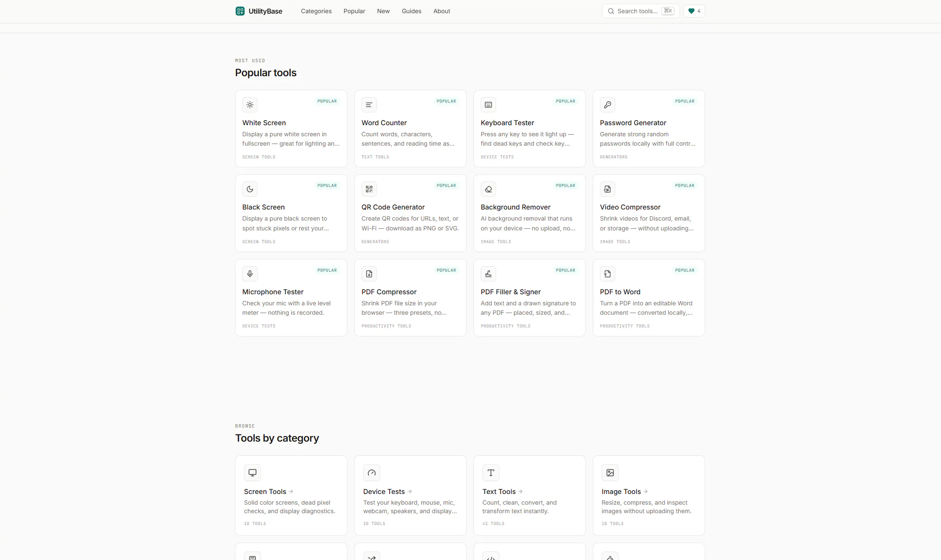Click the 'Tools by category' heading

[x=277, y=438]
